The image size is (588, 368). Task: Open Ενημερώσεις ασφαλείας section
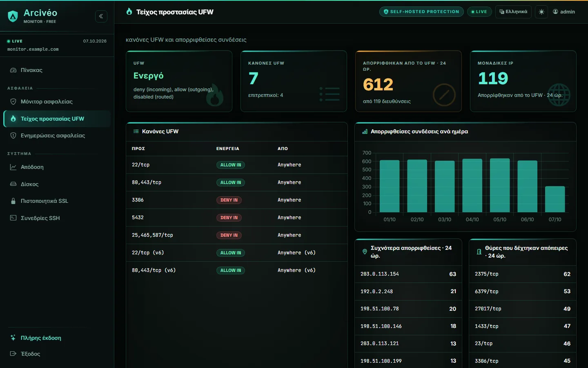tap(57, 136)
